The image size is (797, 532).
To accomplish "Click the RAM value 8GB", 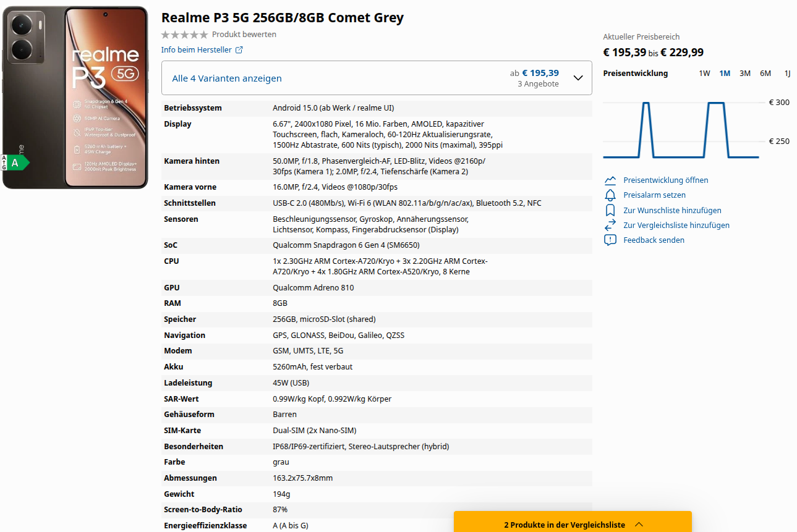I will click(x=280, y=303).
